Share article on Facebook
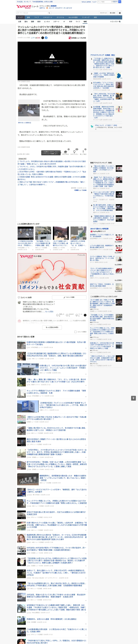The height and width of the screenshot is (644, 138). [46, 38]
